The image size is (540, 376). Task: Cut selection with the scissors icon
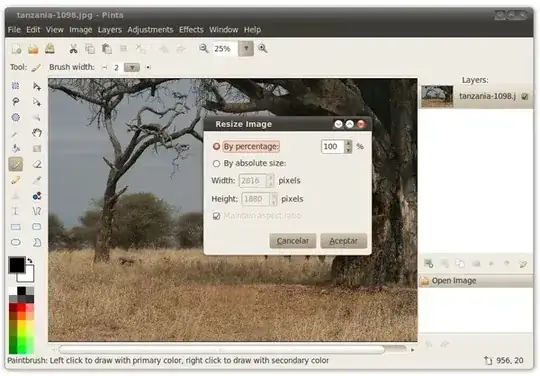click(73, 49)
